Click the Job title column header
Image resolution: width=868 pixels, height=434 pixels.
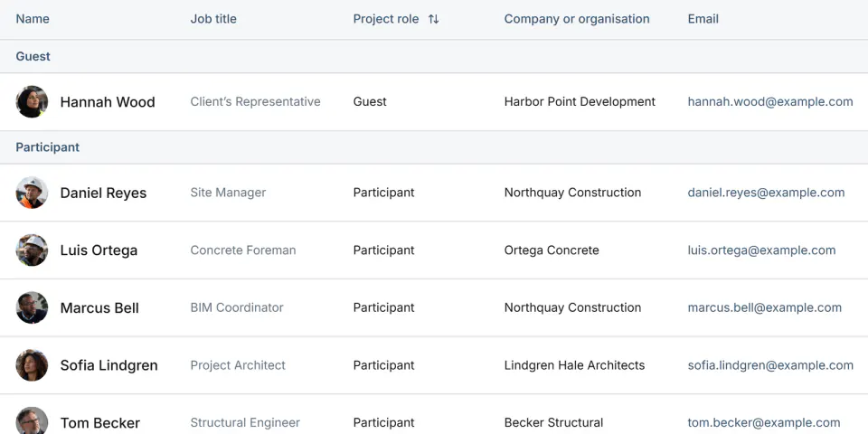click(213, 19)
